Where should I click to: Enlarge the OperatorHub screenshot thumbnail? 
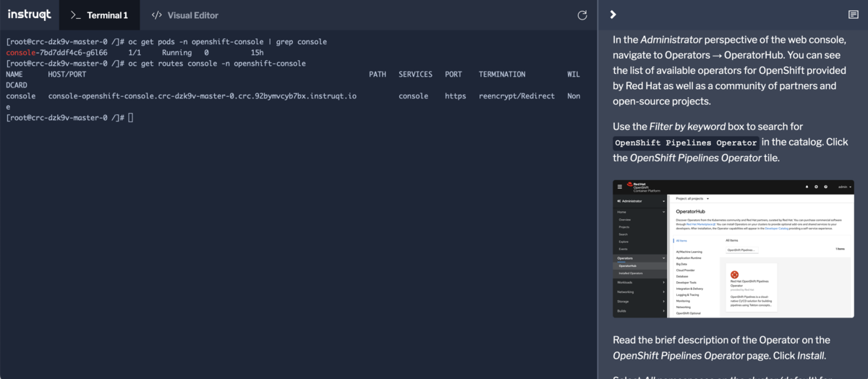(733, 248)
